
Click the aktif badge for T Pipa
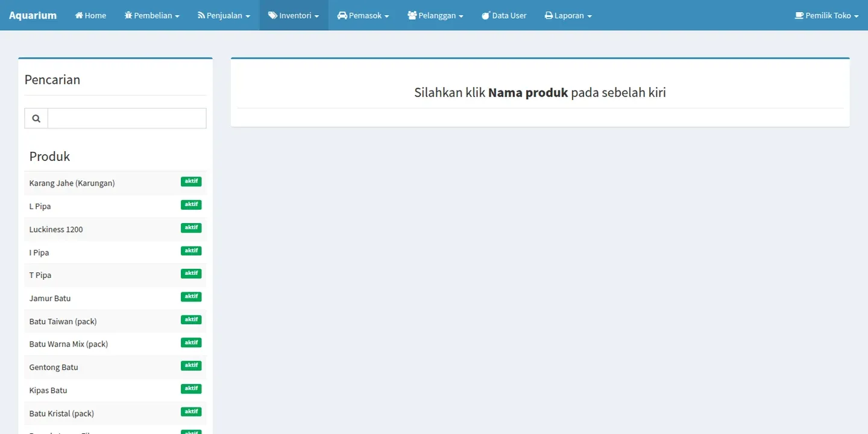(191, 274)
